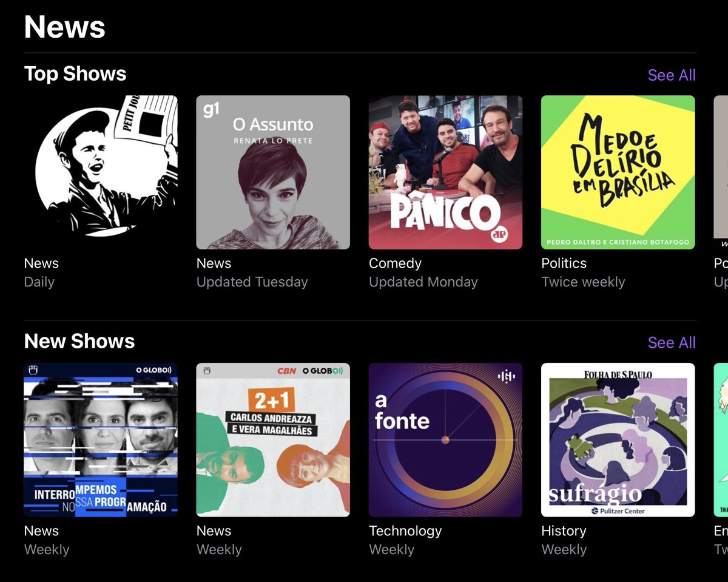This screenshot has width=728, height=582.
Task: Click 'Technology' label under a fonte
Action: point(405,531)
